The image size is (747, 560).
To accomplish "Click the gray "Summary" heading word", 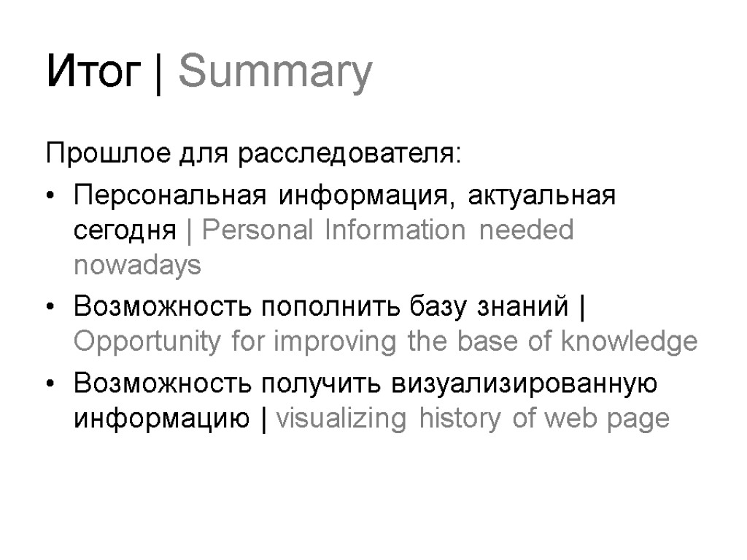I will [275, 74].
